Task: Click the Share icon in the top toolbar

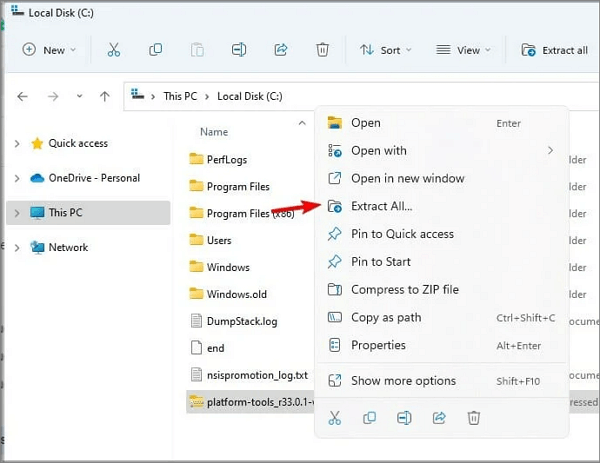Action: [x=281, y=50]
